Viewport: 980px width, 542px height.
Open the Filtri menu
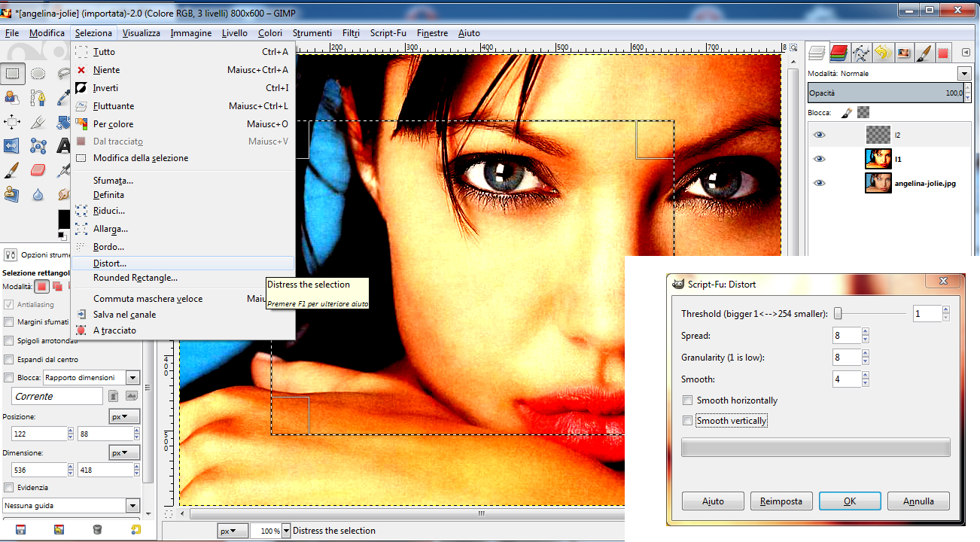(351, 33)
